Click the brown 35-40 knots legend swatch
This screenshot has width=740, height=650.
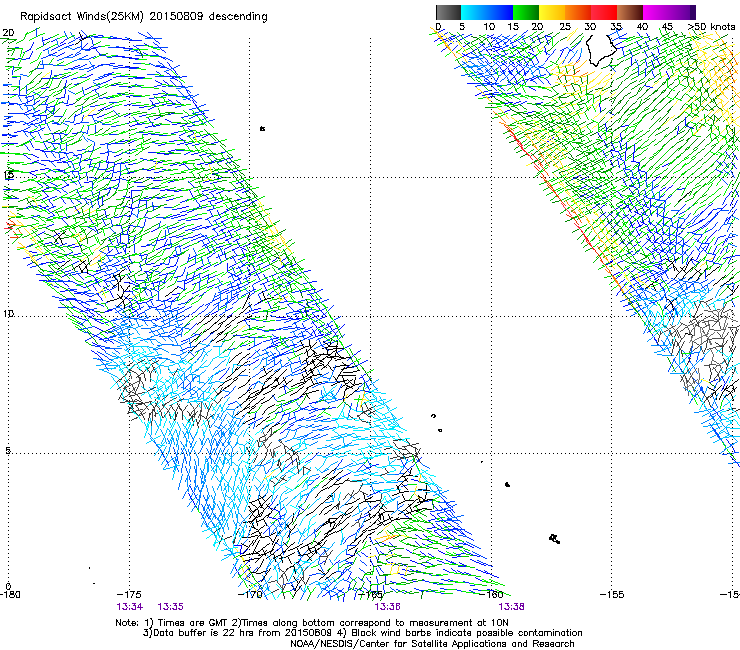pos(630,12)
